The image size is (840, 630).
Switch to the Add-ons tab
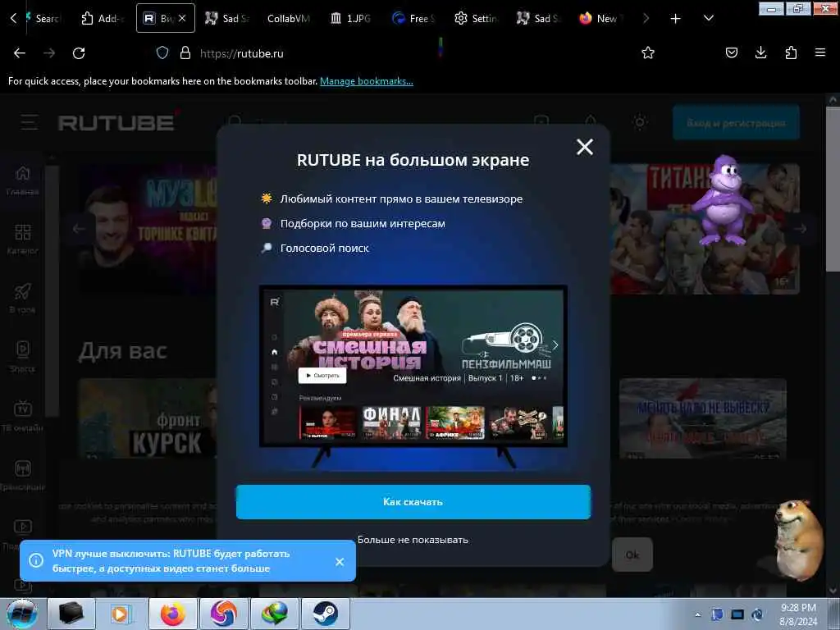pos(103,18)
